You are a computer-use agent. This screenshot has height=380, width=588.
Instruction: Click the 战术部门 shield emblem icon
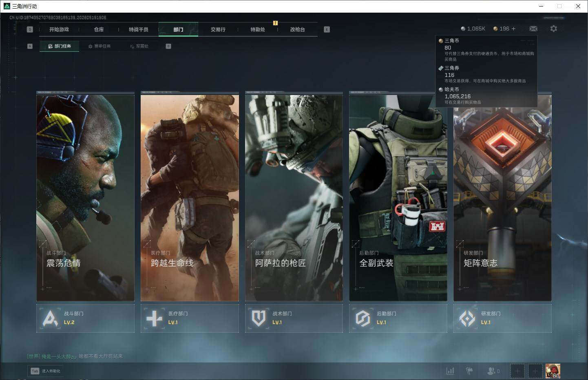tap(259, 318)
